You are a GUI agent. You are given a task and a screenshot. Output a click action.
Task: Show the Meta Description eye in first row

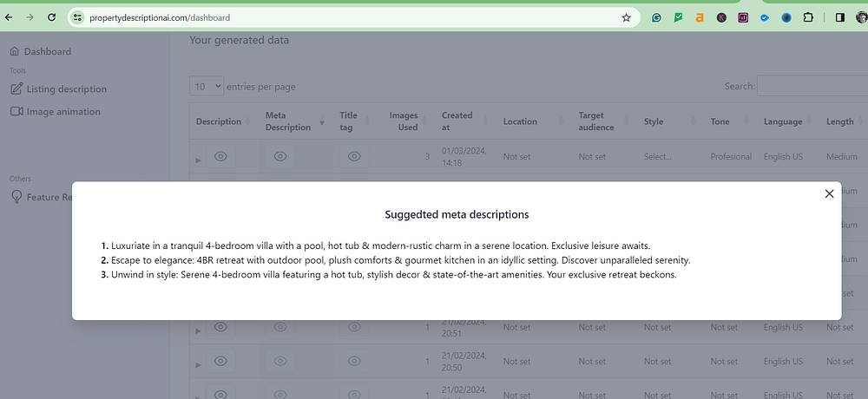pos(280,156)
